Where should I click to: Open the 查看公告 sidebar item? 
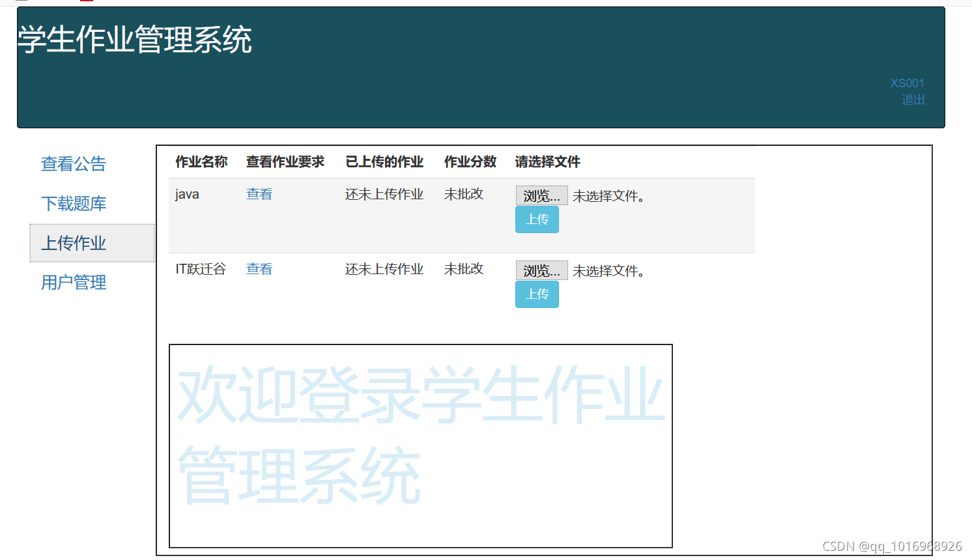point(73,164)
